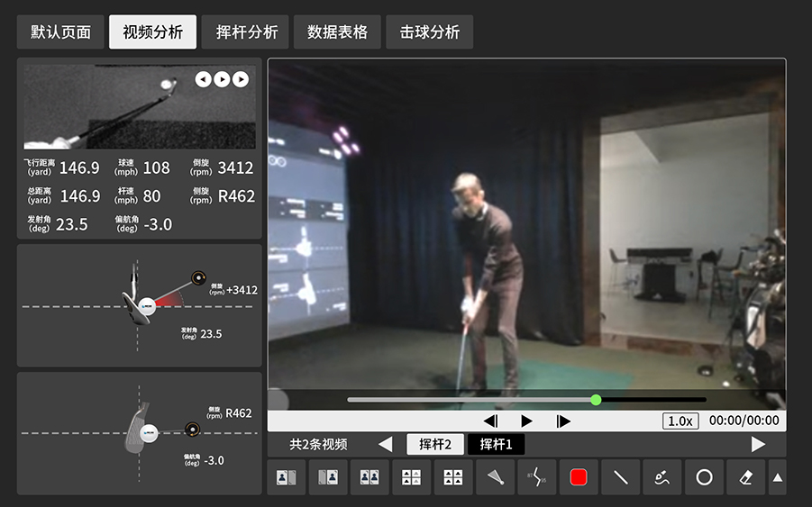
Task: Open the 数据表格 tab
Action: click(x=337, y=32)
